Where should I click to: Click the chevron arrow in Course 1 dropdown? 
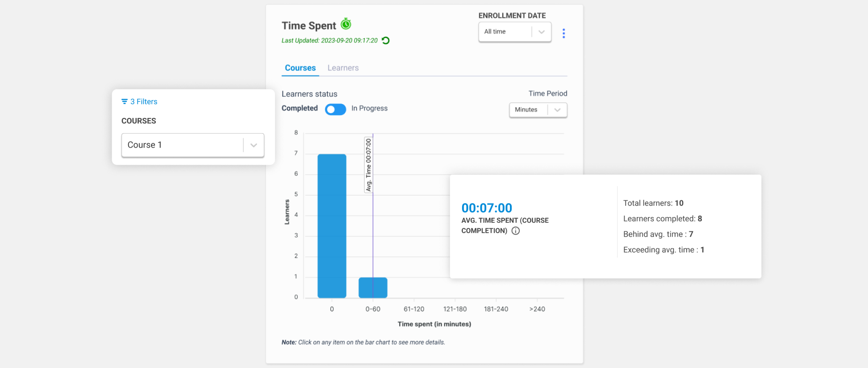(x=254, y=145)
